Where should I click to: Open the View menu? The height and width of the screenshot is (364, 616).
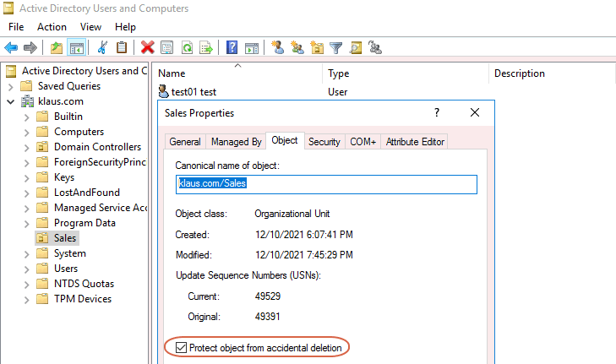(x=90, y=27)
